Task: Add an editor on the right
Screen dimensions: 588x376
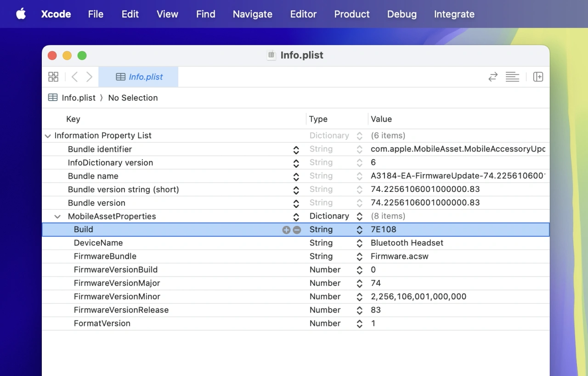Action: 538,77
